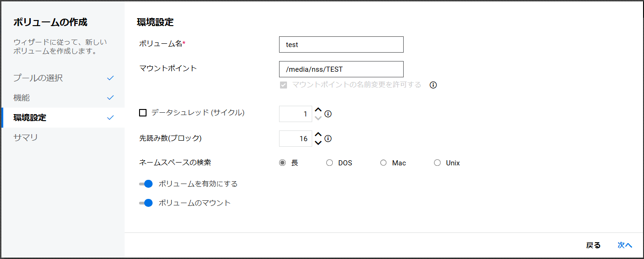Image resolution: width=644 pixels, height=259 pixels.
Task: Enable the データシュレッド checkbox
Action: click(143, 113)
